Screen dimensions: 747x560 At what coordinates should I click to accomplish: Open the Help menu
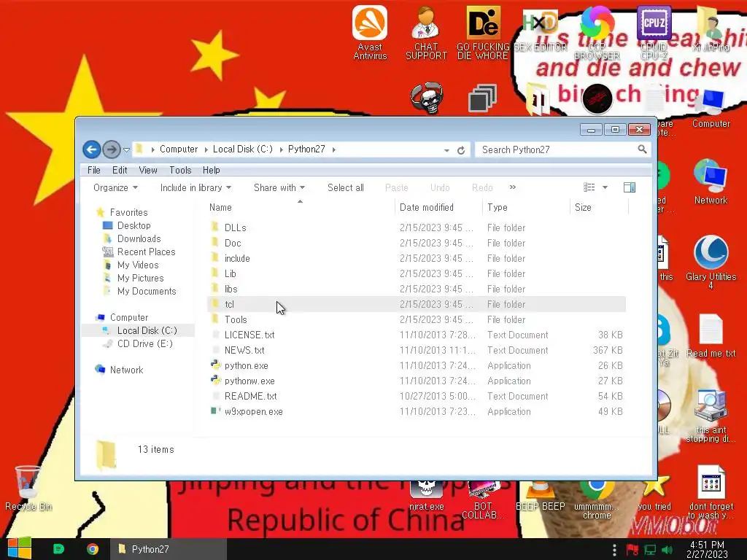tap(211, 170)
